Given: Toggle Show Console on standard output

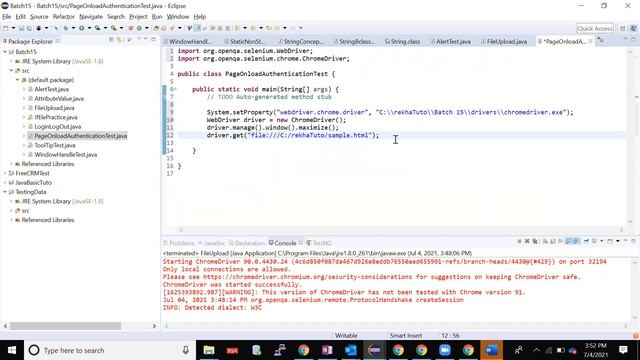Looking at the screenshot, I should (x=568, y=241).
